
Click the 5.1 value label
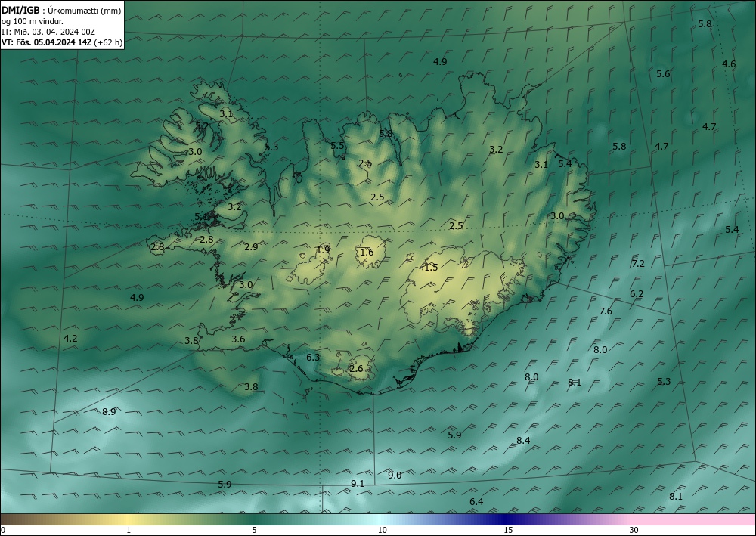pyautogui.click(x=202, y=216)
